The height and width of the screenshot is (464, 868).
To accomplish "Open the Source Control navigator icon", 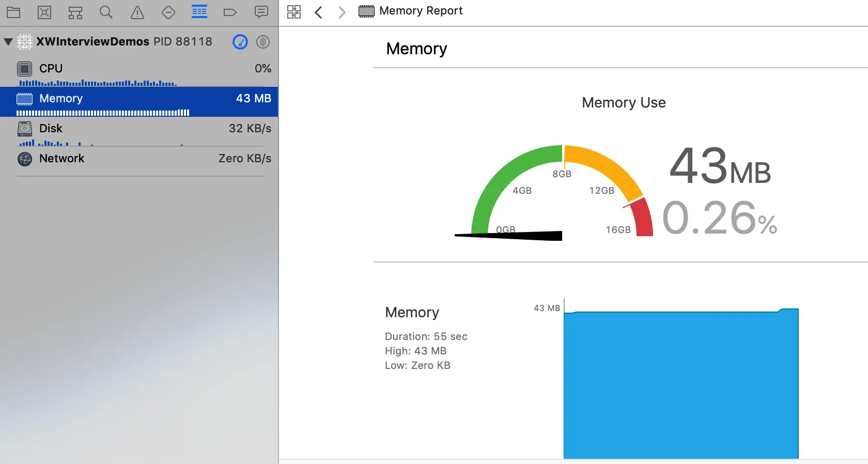I will click(44, 12).
